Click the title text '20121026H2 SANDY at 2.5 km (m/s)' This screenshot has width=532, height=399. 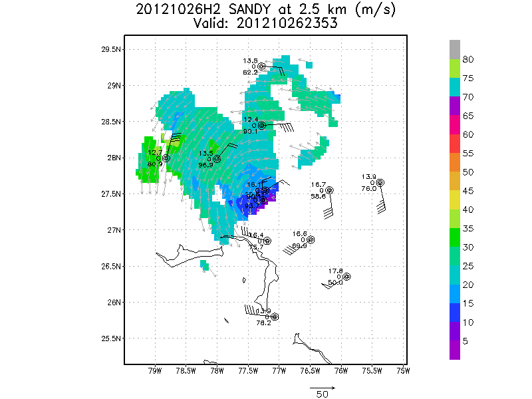265,9
